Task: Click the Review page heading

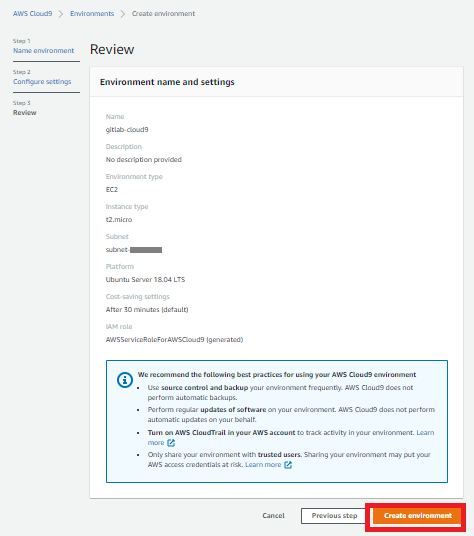Action: coord(112,50)
